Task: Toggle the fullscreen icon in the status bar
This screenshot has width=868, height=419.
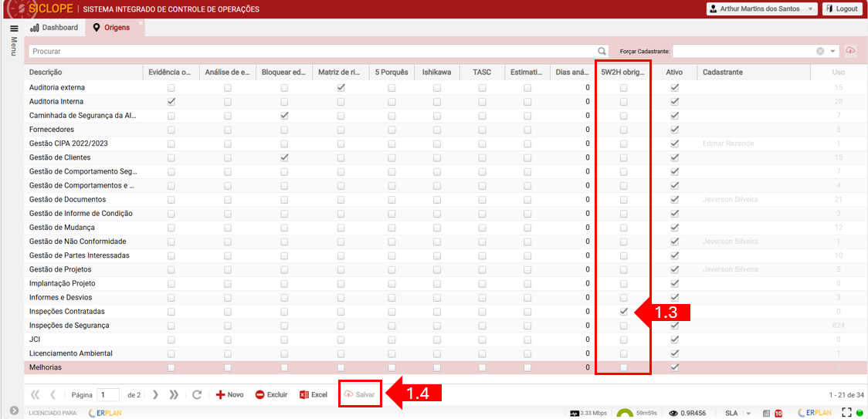Action: 846,412
